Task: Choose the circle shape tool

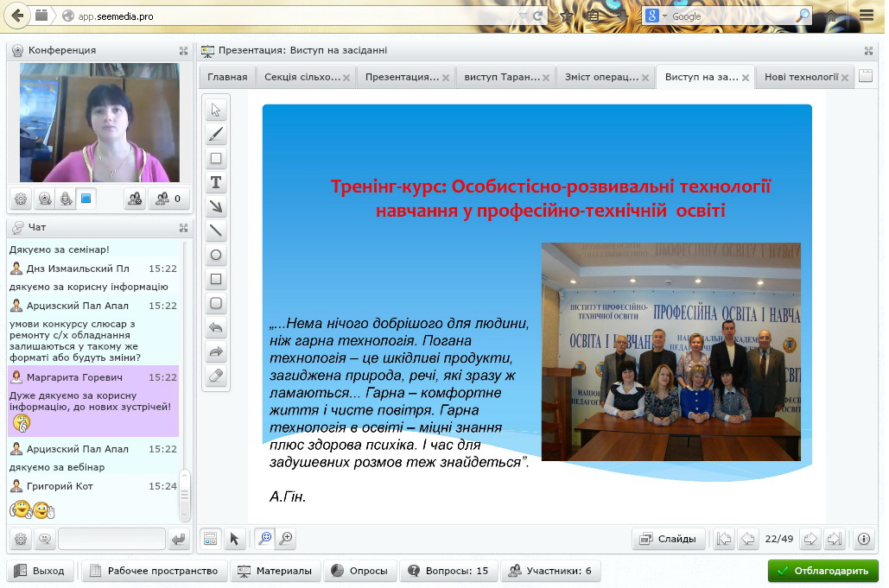Action: pos(216,255)
